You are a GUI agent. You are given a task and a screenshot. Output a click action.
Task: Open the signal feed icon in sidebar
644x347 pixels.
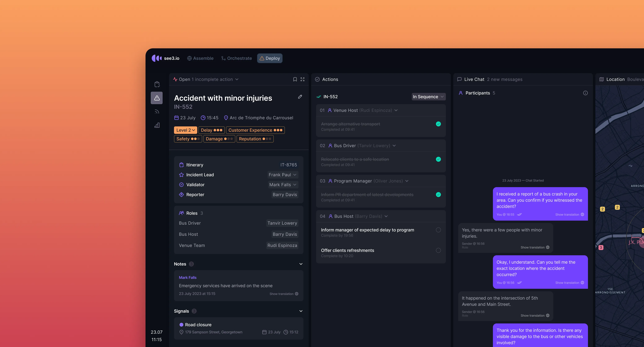point(157,112)
